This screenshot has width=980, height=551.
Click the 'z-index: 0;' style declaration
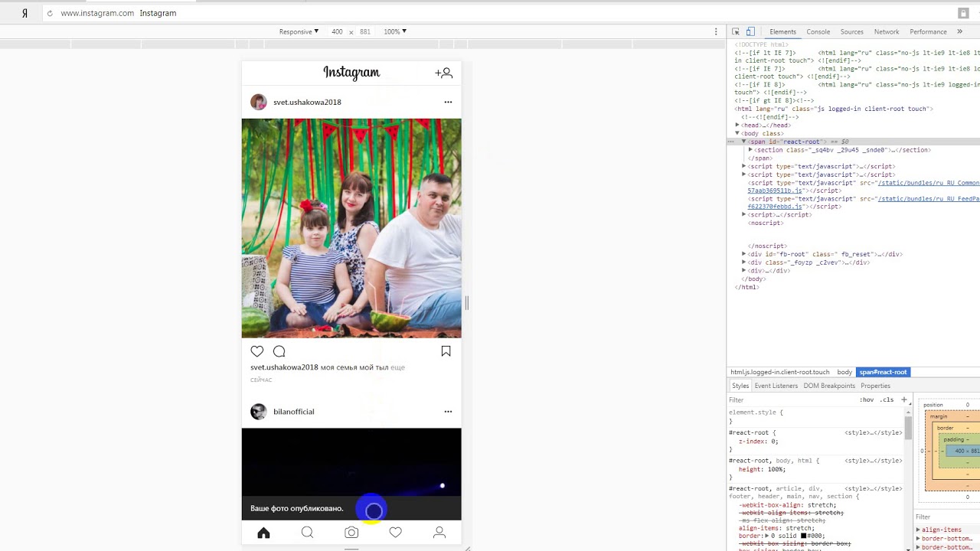point(758,442)
